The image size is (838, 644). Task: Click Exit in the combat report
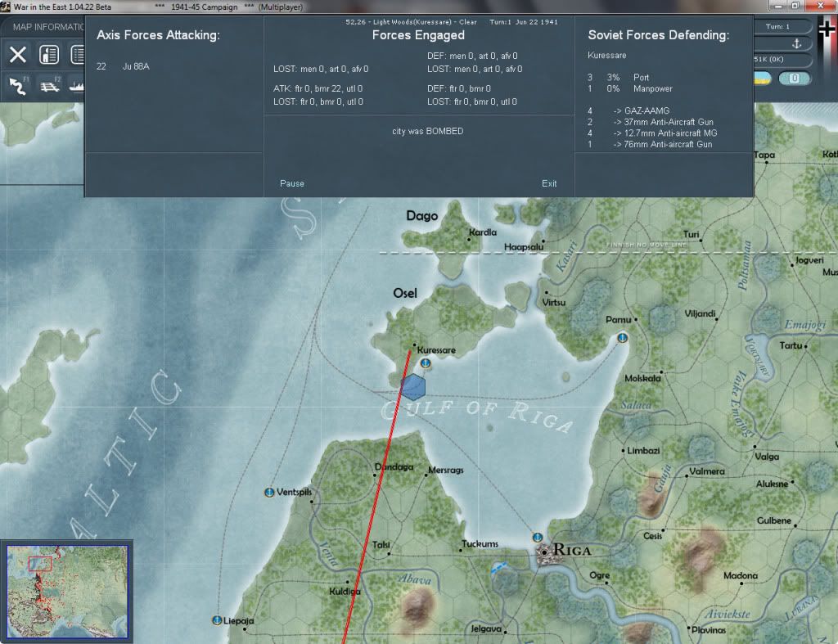tap(549, 183)
